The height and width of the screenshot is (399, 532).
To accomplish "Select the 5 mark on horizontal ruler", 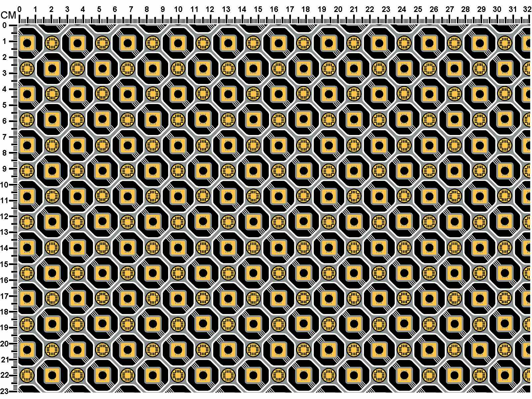I will click(99, 10).
